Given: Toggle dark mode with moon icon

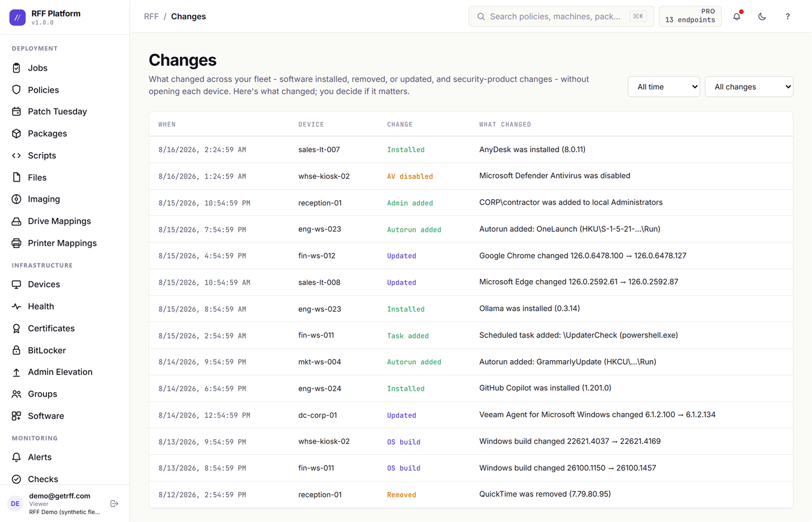Looking at the screenshot, I should (x=762, y=16).
